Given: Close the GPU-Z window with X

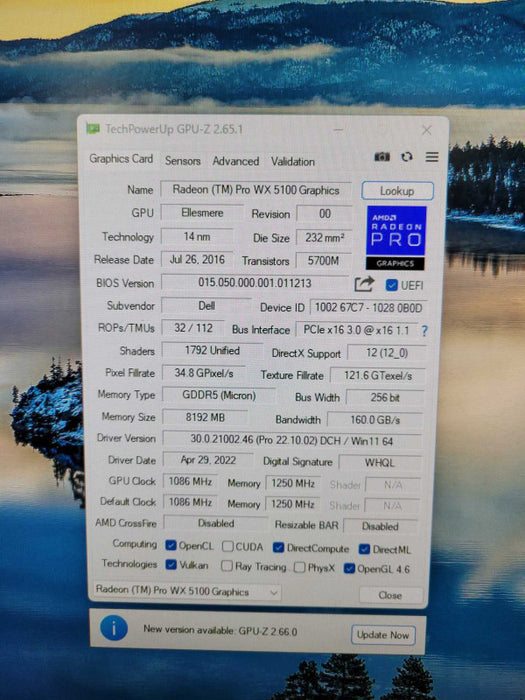Looking at the screenshot, I should tap(427, 130).
